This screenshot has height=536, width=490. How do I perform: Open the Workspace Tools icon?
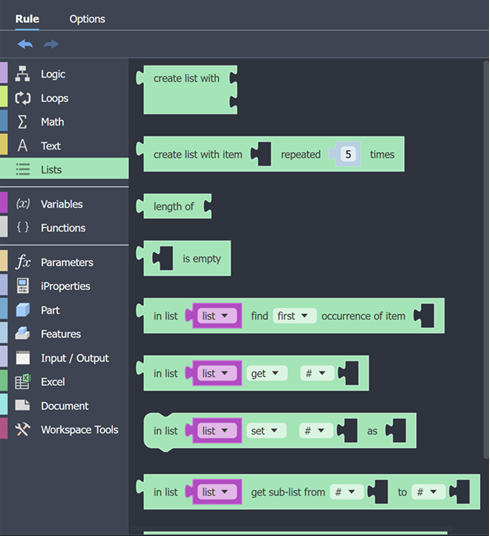[23, 430]
